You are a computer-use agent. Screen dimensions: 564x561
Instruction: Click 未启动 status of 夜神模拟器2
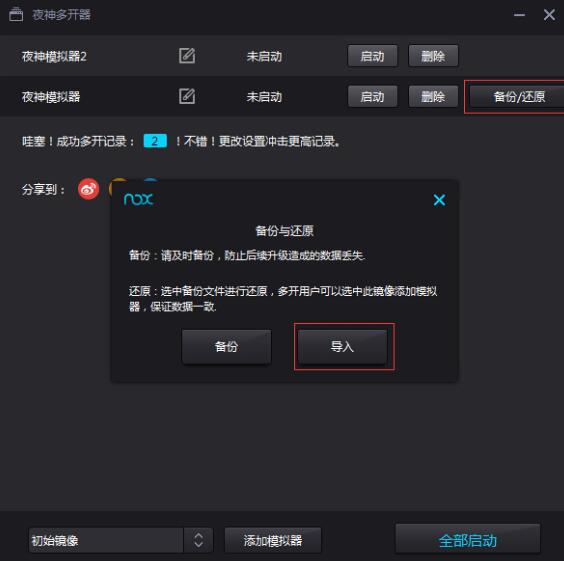264,56
